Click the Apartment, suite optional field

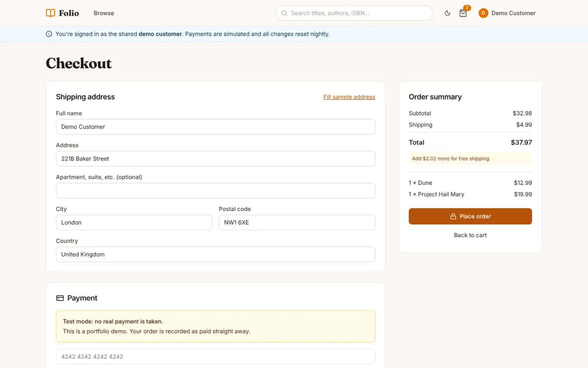point(215,191)
